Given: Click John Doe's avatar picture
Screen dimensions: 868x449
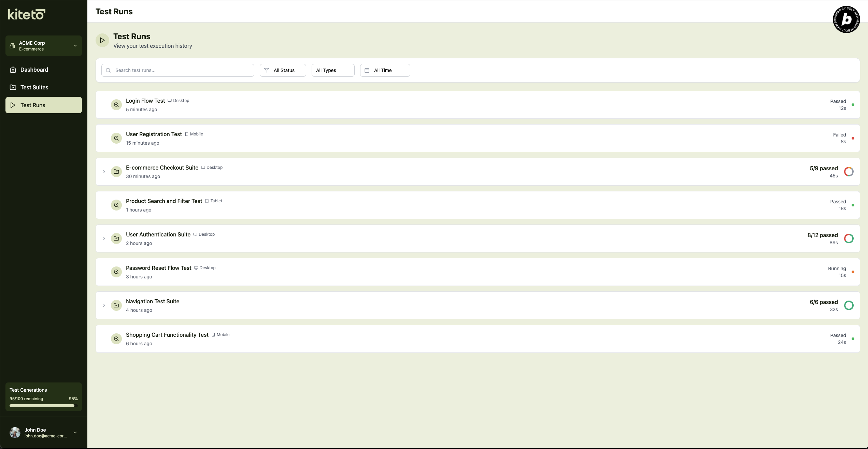Looking at the screenshot, I should click(x=15, y=433).
